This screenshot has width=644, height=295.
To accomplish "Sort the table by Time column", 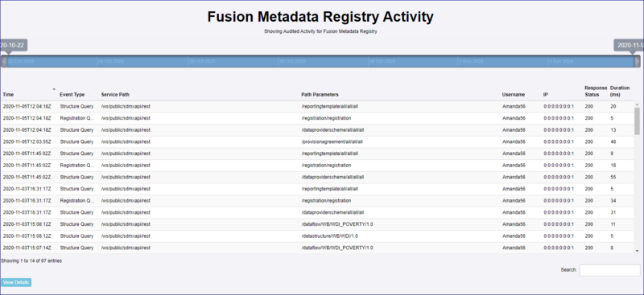I will coord(8,94).
